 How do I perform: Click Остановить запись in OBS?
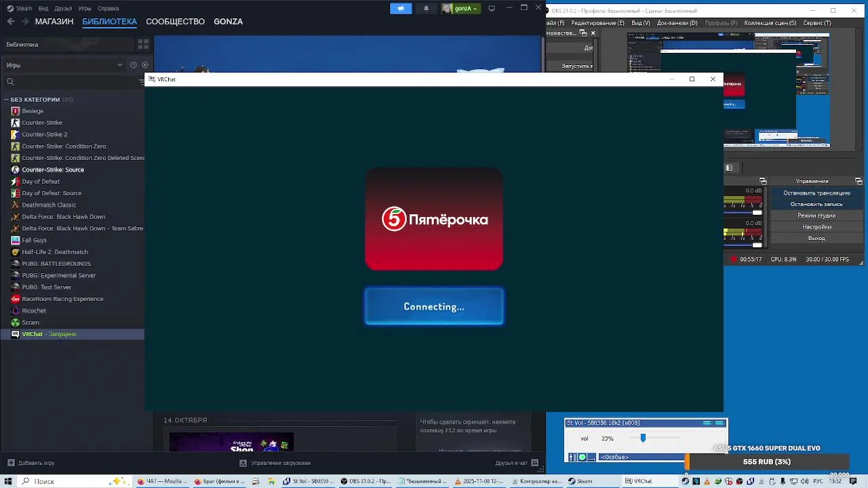click(x=816, y=204)
